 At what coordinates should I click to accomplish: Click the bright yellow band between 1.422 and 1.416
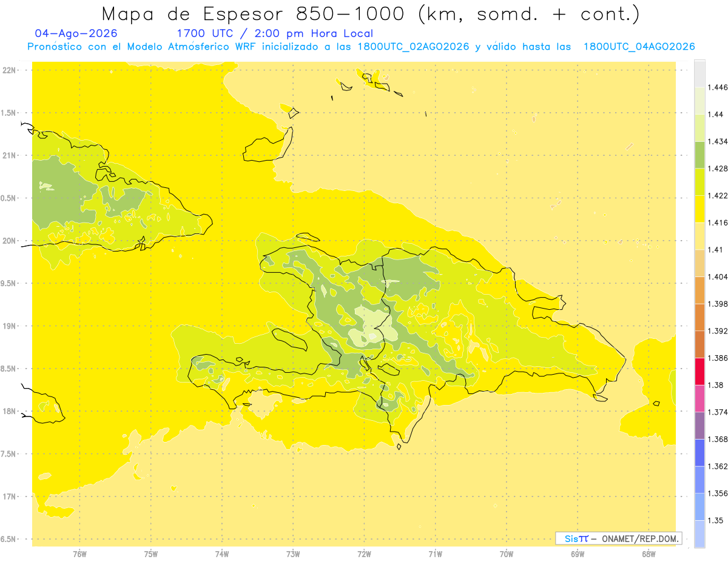(699, 209)
